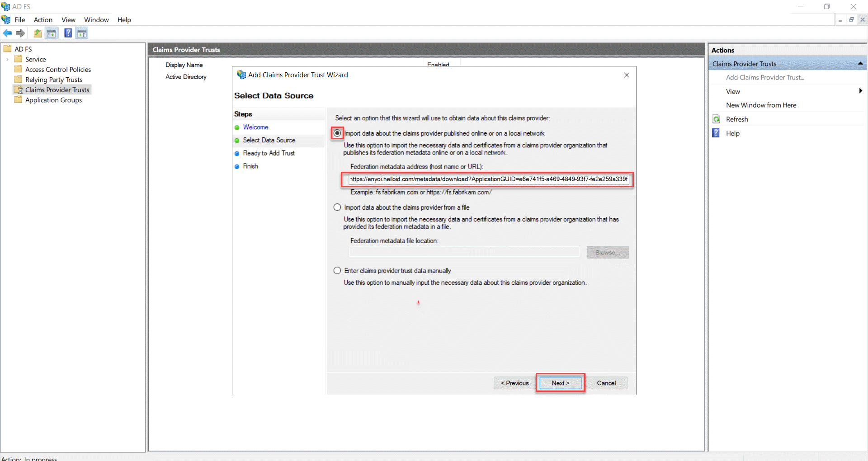Click the Display Name column header
The image size is (868, 461).
point(184,65)
